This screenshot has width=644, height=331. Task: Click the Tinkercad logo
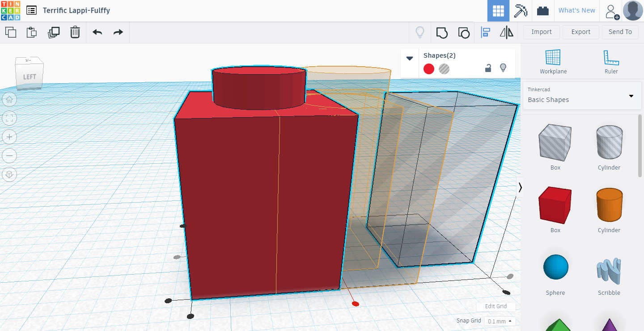10,10
